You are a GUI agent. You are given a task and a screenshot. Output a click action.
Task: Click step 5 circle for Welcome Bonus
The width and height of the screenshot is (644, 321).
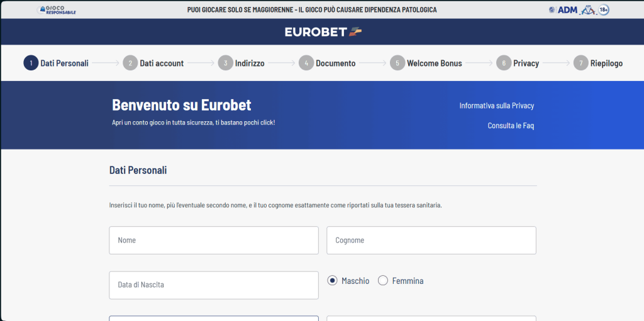coord(397,63)
